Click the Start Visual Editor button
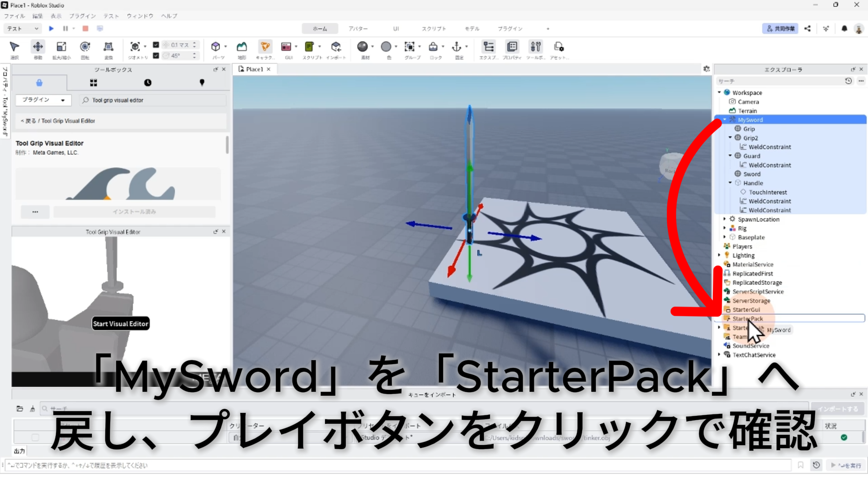The height and width of the screenshot is (488, 868). 120,324
